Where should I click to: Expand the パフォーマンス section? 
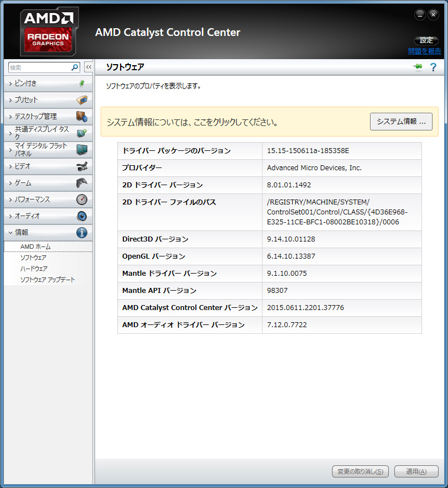coord(48,200)
